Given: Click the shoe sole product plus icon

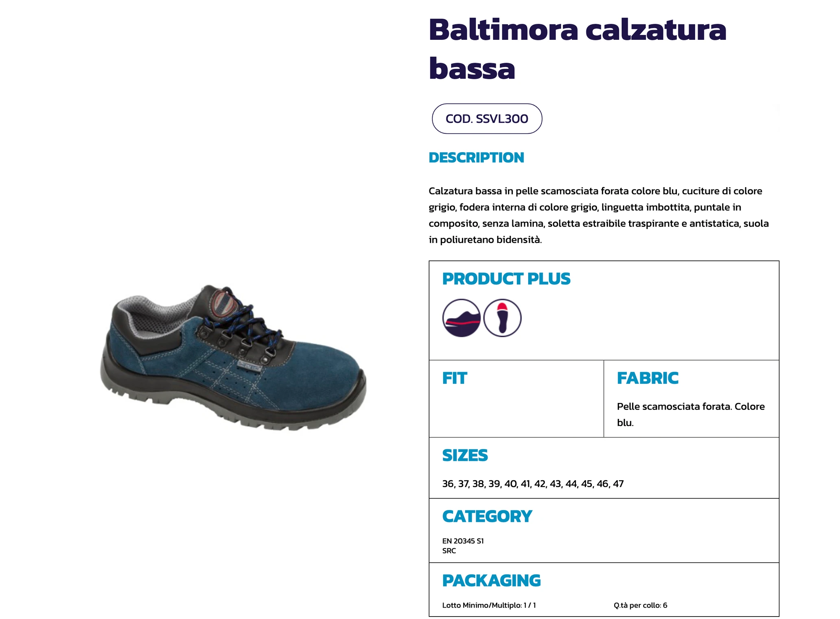Looking at the screenshot, I should coord(461,318).
